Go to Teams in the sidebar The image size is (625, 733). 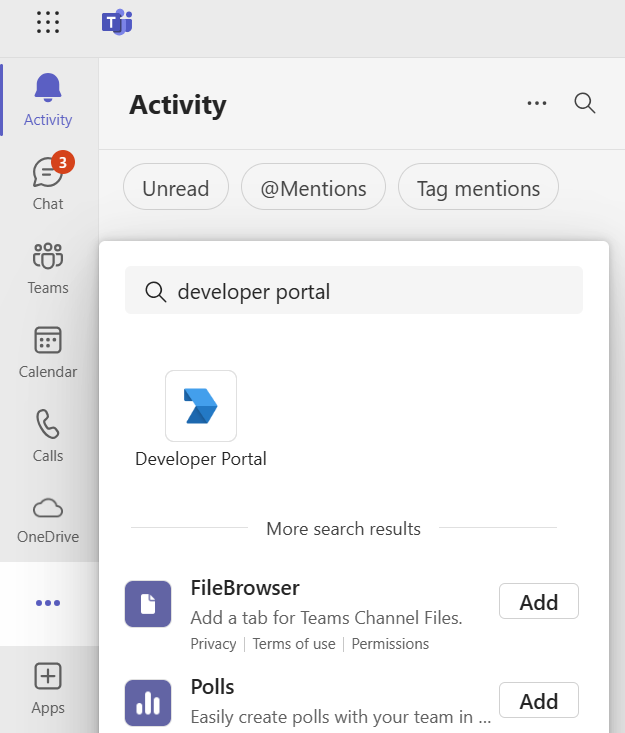[x=48, y=268]
